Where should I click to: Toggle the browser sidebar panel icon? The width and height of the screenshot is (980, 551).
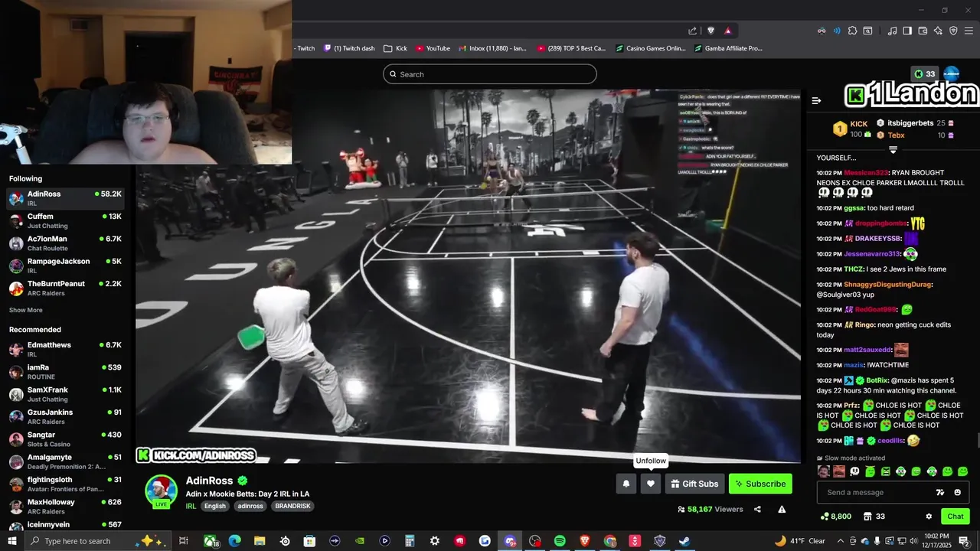[x=907, y=31]
